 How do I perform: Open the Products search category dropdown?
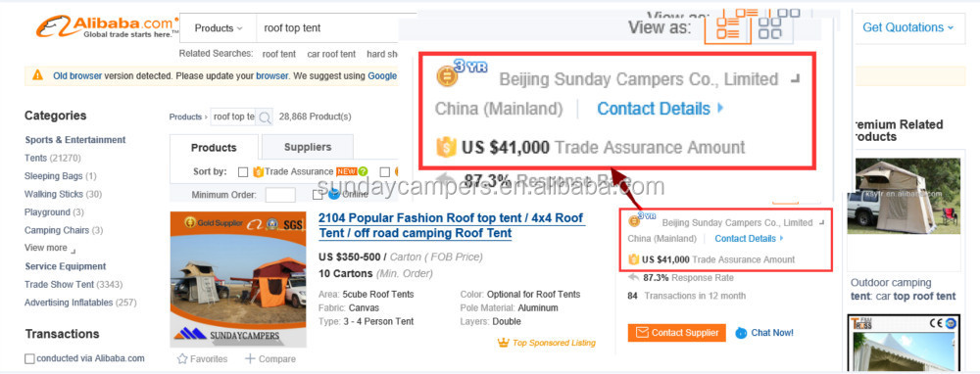[x=219, y=28]
